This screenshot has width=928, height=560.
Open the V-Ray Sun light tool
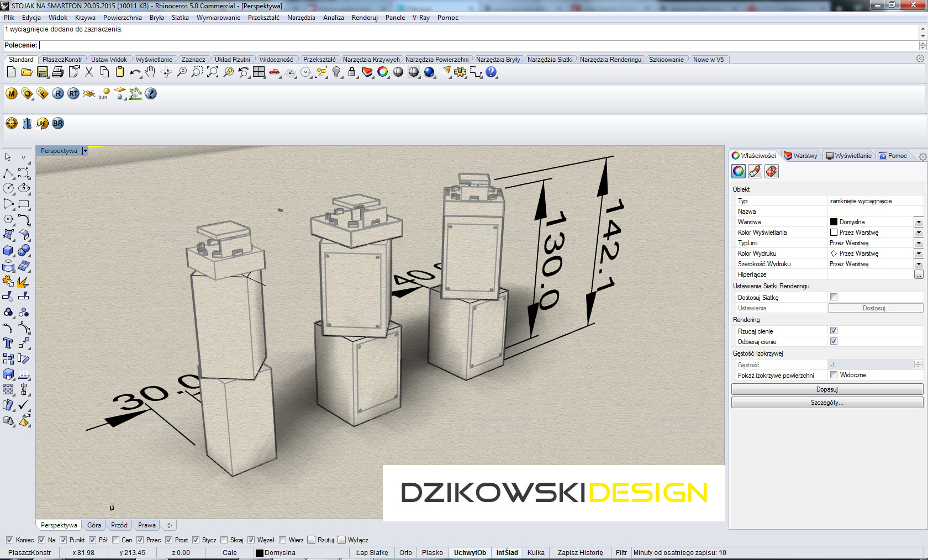[x=104, y=94]
